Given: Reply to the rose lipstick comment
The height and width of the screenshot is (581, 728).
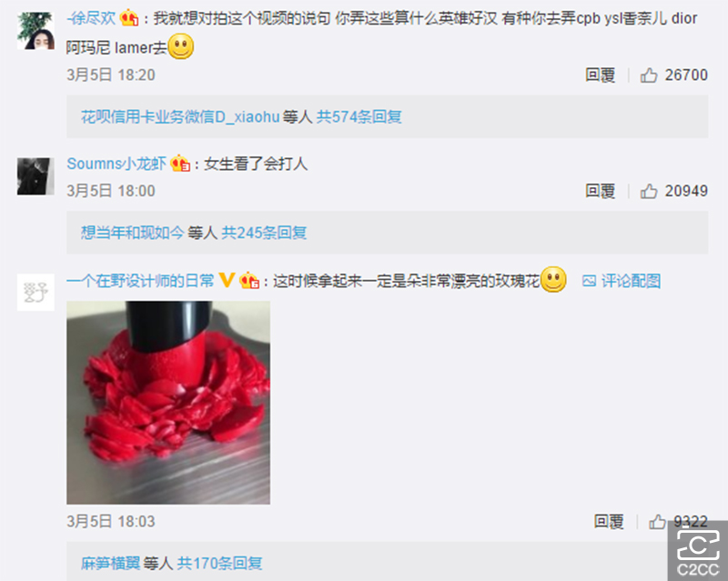Looking at the screenshot, I should click(x=609, y=522).
